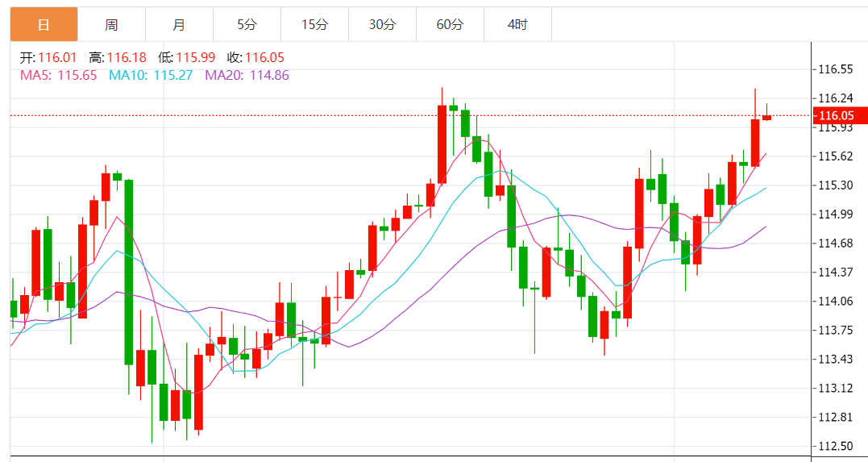The width and height of the screenshot is (868, 462).
Task: Click the MA10: 115.27 indicator label
Action: click(x=151, y=75)
